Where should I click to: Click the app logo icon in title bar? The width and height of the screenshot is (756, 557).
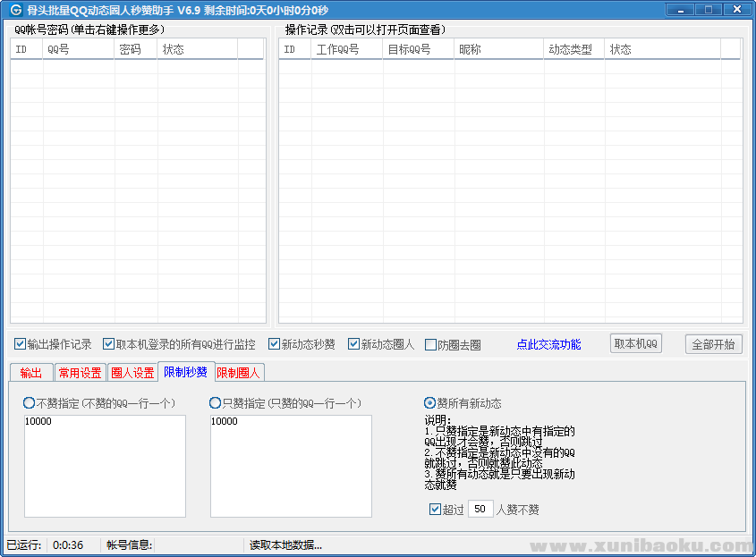click(x=15, y=10)
